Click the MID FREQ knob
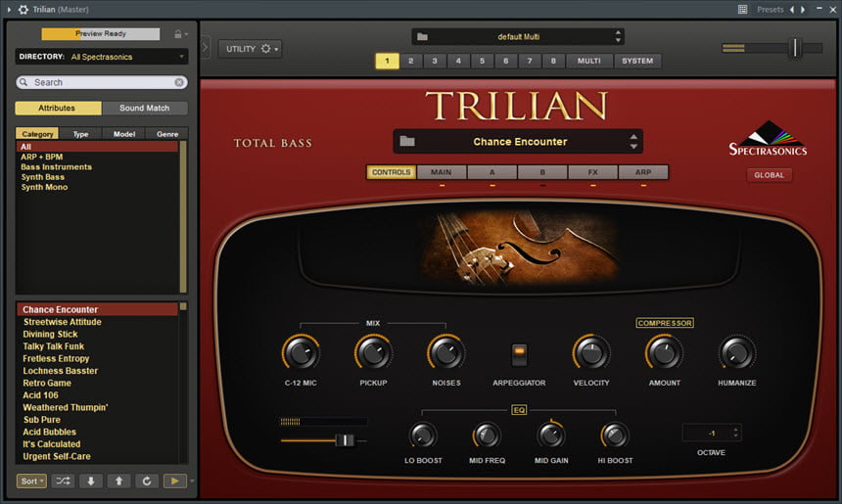 pos(487,435)
